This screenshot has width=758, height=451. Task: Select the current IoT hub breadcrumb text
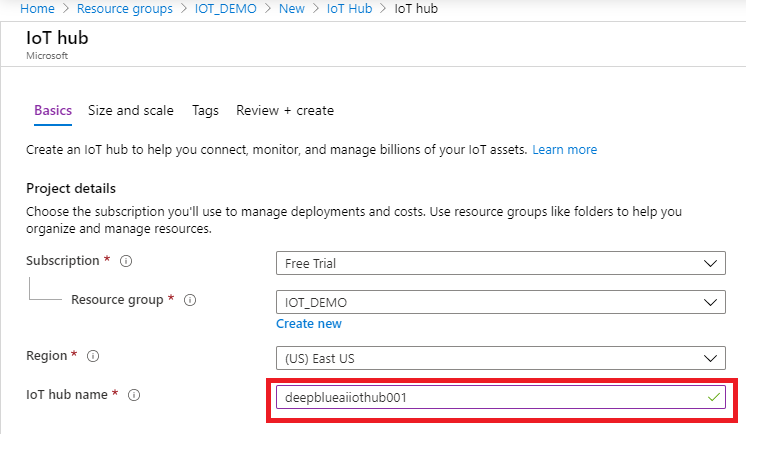[x=416, y=9]
